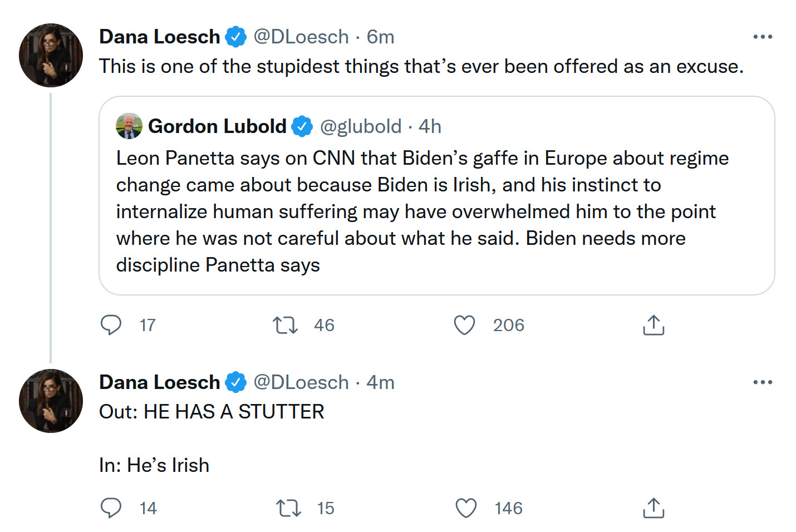Reply to the 'HE HAS A STUTTER' tweet

pyautogui.click(x=111, y=508)
